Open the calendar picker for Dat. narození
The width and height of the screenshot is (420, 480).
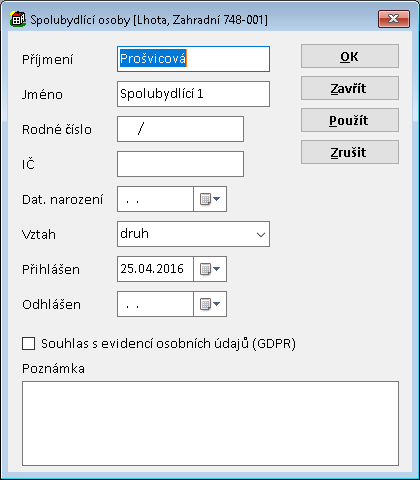coord(210,199)
